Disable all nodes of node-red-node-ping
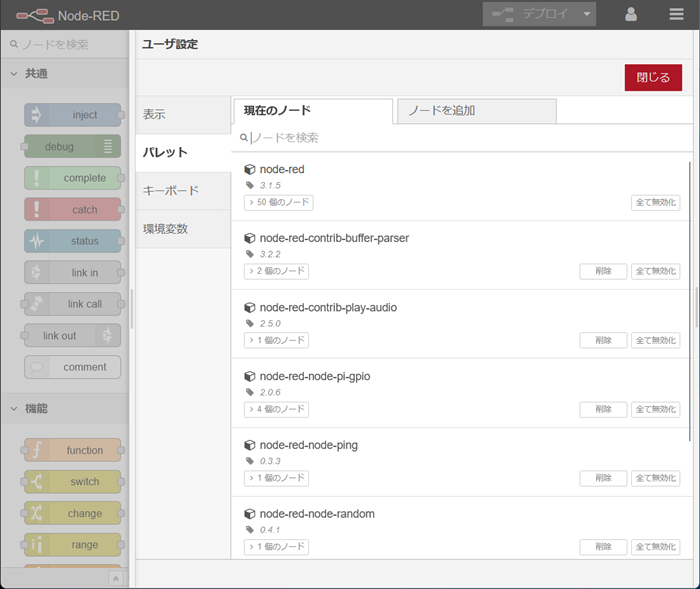The width and height of the screenshot is (700, 589). 655,478
